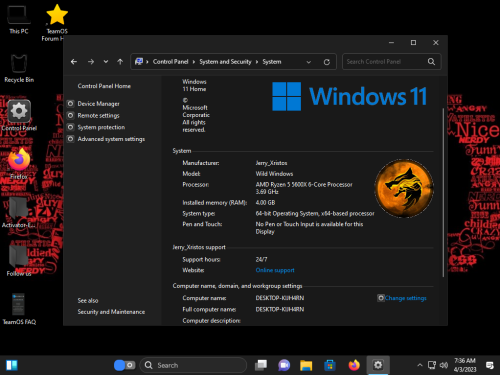Screen dimensions: 500x375
Task: Select the Wild Windows model value
Action: coord(274,174)
